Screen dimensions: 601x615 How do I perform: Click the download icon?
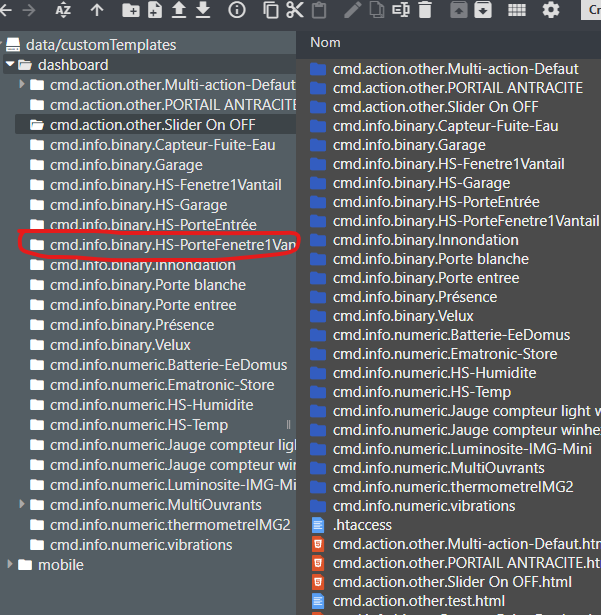point(203,10)
